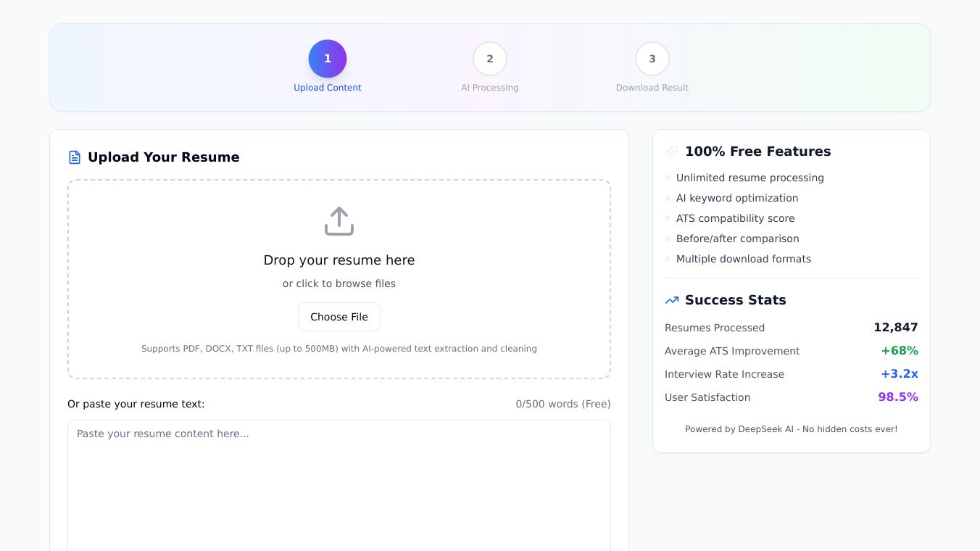Click the bullet next to Unlimited resume processing
This screenshot has width=980, height=551.
pos(668,178)
